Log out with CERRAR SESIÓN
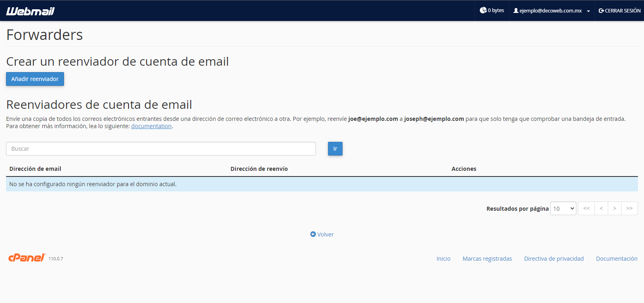The height and width of the screenshot is (303, 644). [619, 11]
